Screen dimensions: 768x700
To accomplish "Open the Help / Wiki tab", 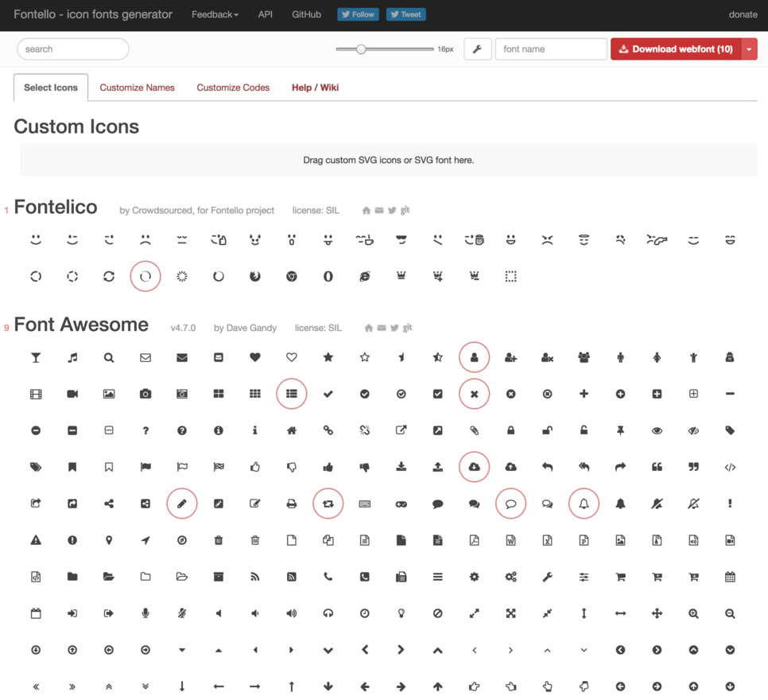I will tap(316, 87).
